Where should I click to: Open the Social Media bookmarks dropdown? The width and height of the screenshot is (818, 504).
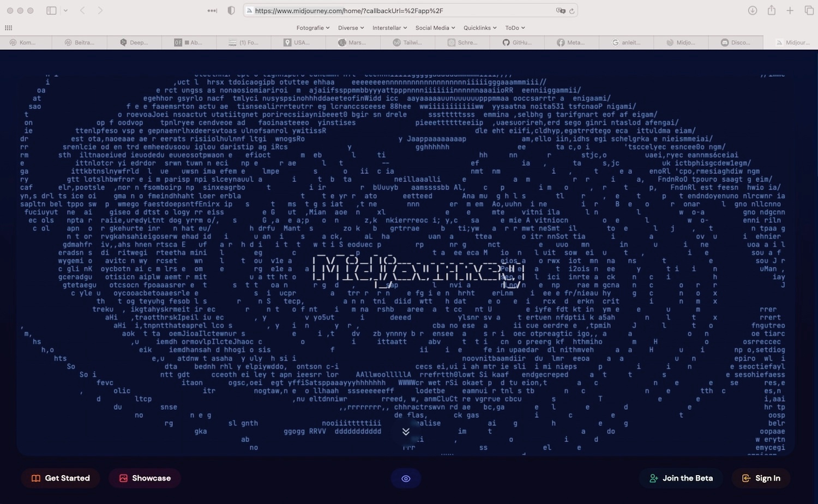(x=435, y=28)
